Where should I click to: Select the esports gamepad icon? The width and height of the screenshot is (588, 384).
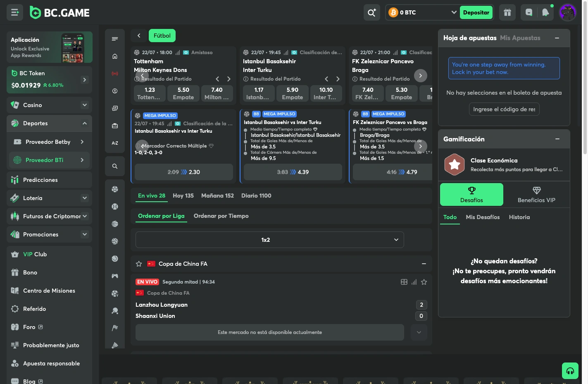click(x=115, y=276)
